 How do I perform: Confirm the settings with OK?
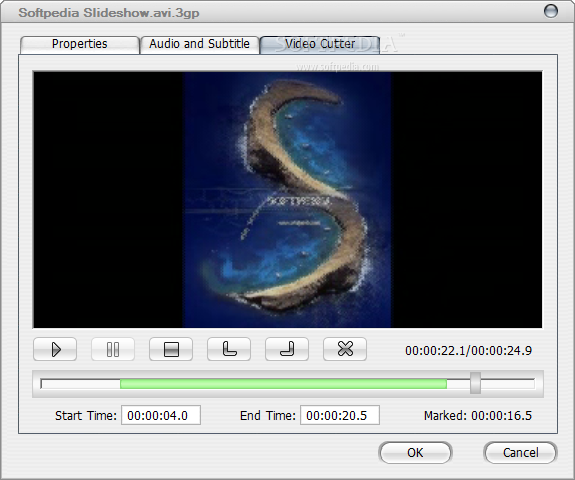coord(415,452)
